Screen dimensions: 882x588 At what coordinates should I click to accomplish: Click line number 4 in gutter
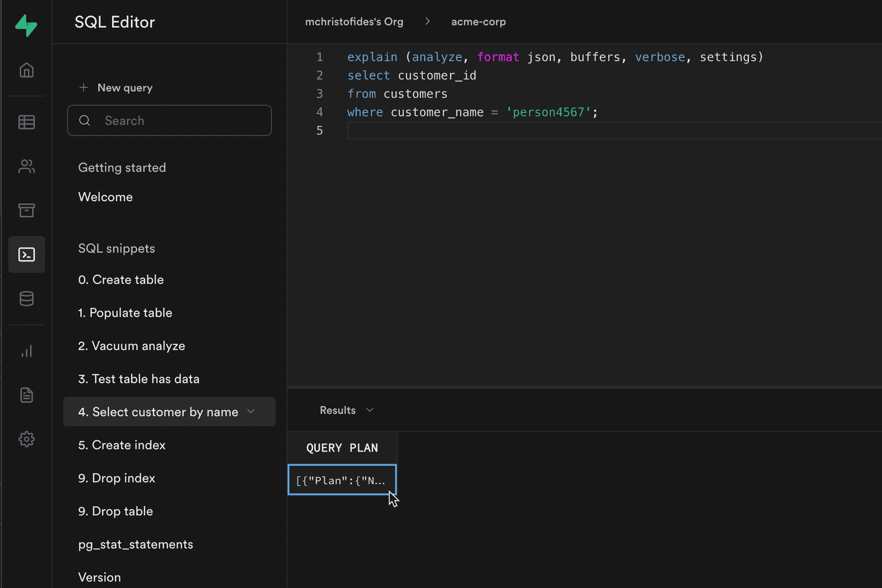[x=320, y=112]
